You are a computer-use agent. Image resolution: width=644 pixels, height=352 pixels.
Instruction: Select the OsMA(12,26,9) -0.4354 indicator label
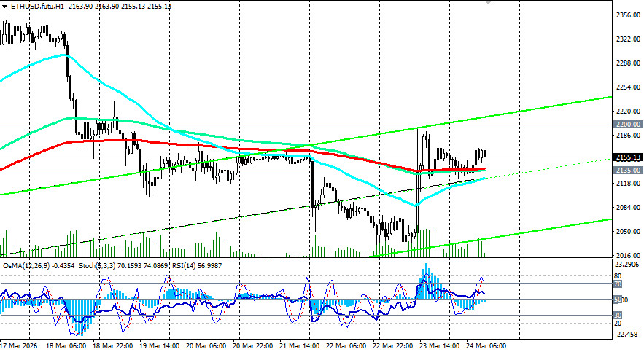point(39,266)
